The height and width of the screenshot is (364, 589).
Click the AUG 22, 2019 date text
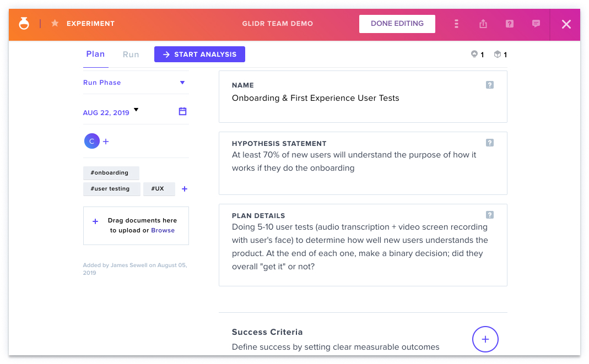tap(106, 112)
